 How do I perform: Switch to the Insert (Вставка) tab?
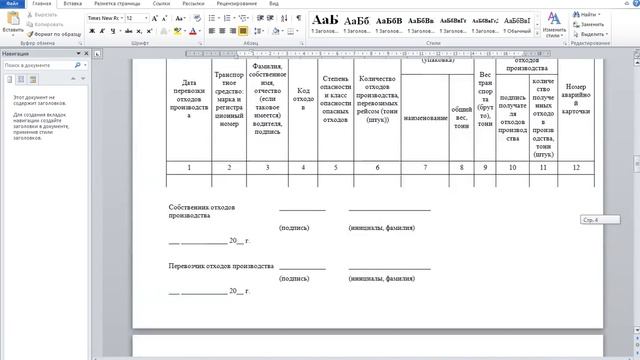point(73,4)
